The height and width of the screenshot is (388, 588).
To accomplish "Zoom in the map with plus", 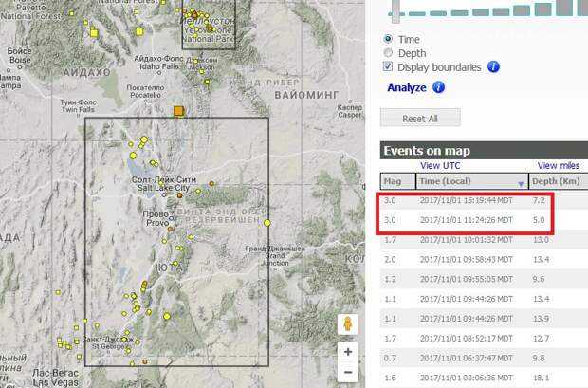I will (348, 352).
